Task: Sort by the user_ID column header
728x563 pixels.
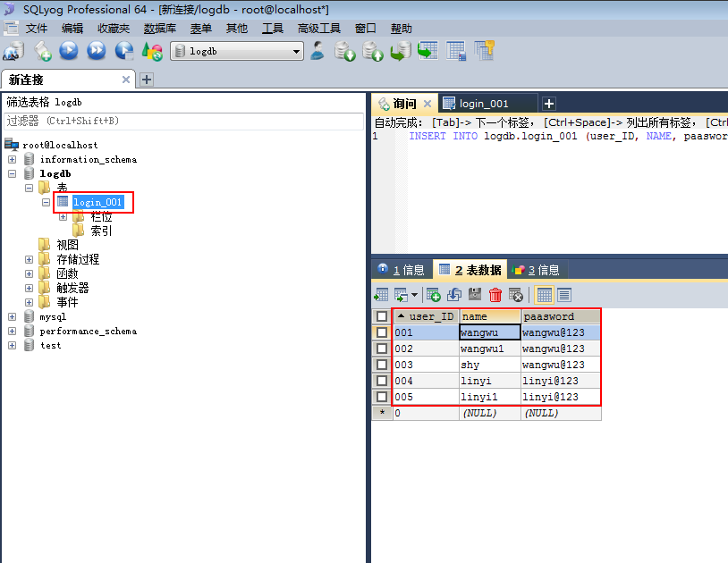Action: click(427, 316)
